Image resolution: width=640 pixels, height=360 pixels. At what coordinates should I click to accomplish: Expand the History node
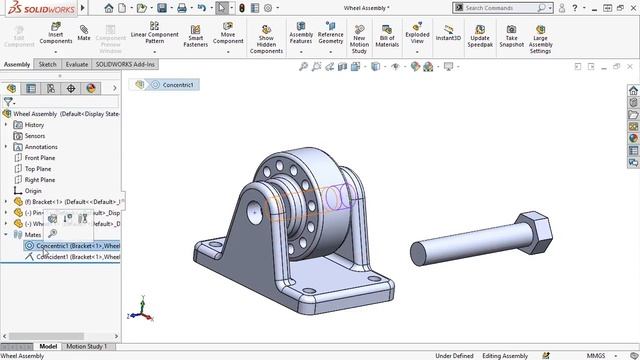pos(6,124)
